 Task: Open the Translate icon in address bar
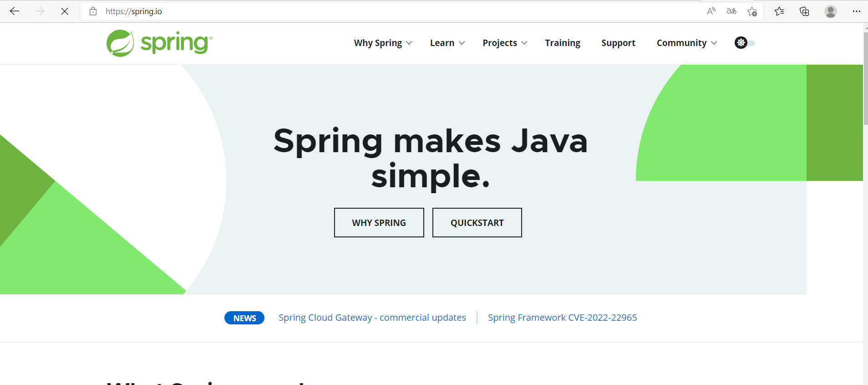tap(731, 11)
